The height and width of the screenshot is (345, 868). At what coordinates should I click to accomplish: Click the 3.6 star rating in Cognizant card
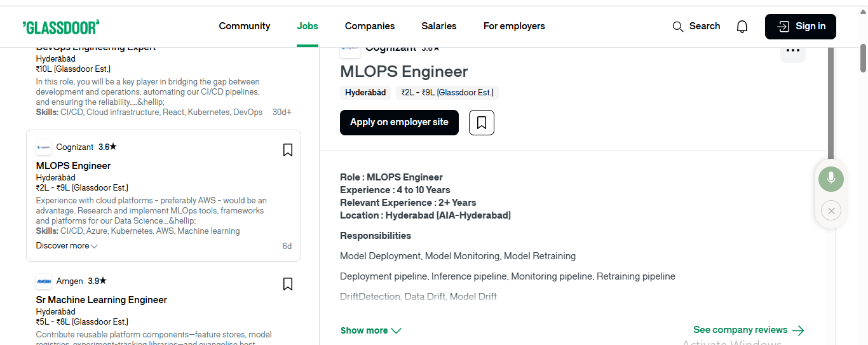click(x=108, y=147)
